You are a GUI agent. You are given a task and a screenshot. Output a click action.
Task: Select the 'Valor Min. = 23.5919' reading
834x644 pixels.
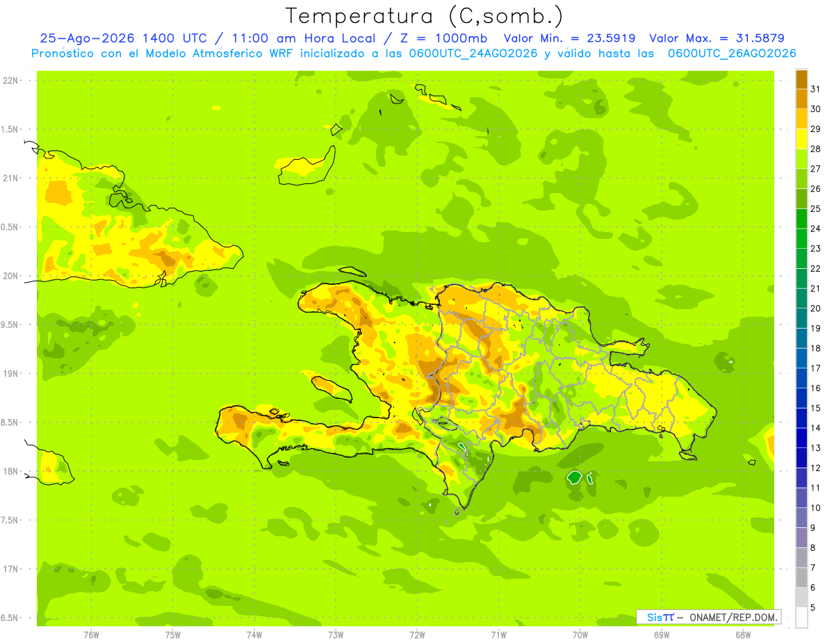[569, 38]
